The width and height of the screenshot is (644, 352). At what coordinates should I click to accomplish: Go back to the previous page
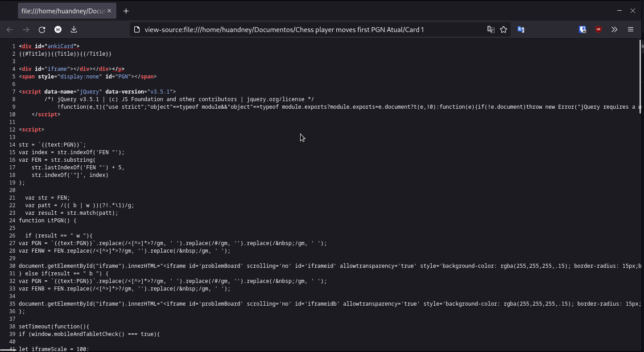coord(10,29)
